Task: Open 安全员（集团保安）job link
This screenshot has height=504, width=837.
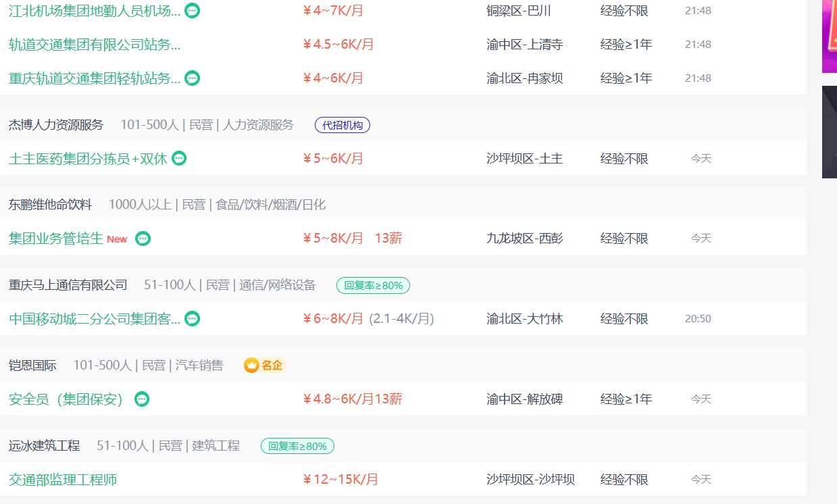Action: pos(66,399)
